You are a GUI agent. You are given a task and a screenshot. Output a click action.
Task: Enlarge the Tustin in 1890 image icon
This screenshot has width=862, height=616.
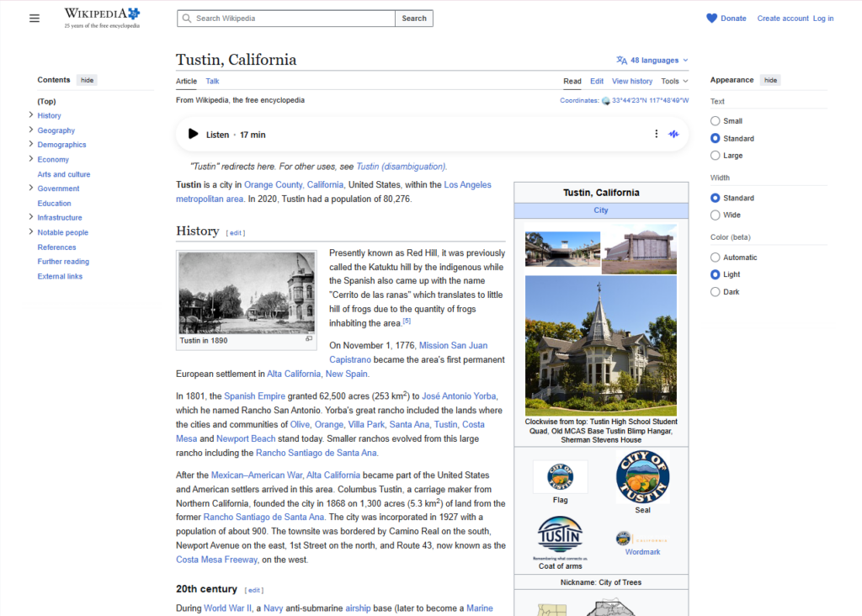[x=309, y=339]
